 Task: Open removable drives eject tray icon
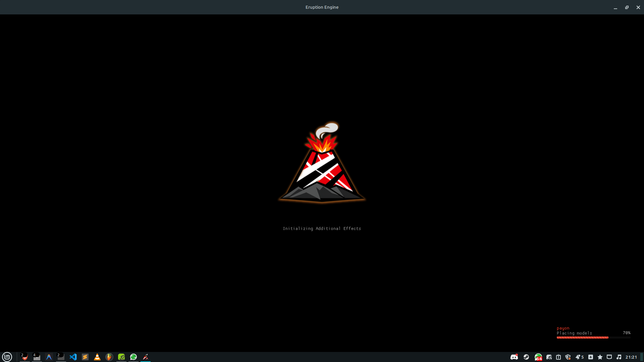[591, 357]
